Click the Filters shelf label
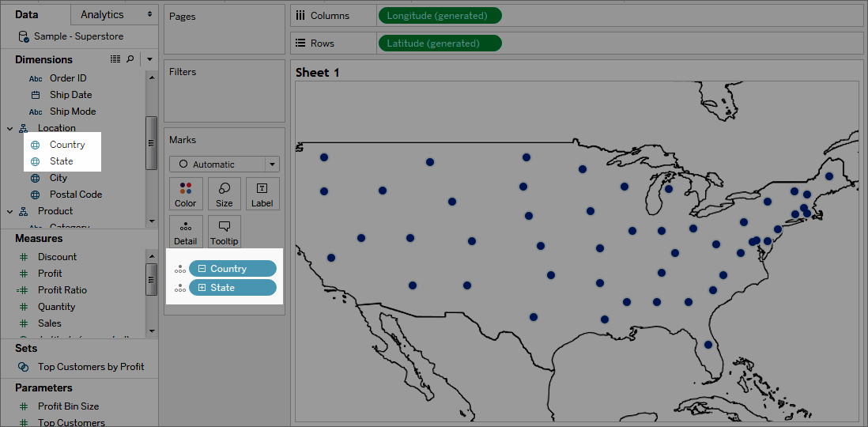The image size is (868, 427). [x=183, y=72]
